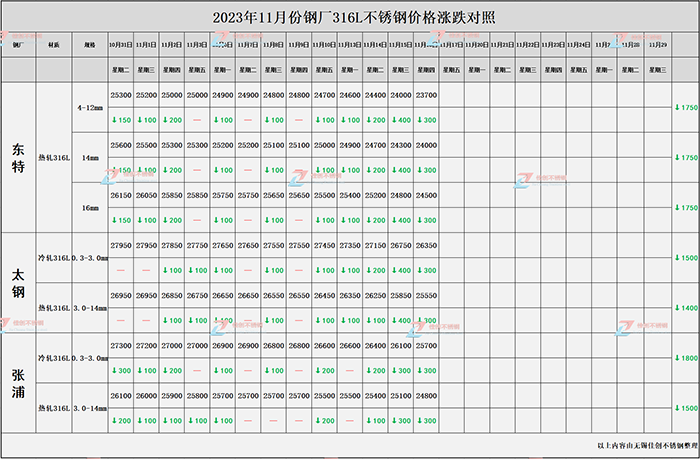Select the price value 23700

pos(426,95)
